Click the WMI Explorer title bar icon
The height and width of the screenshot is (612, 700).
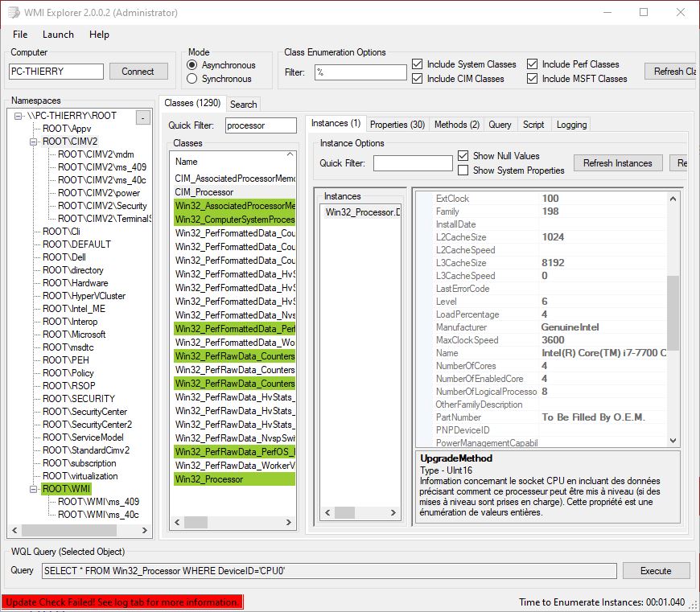coord(13,12)
